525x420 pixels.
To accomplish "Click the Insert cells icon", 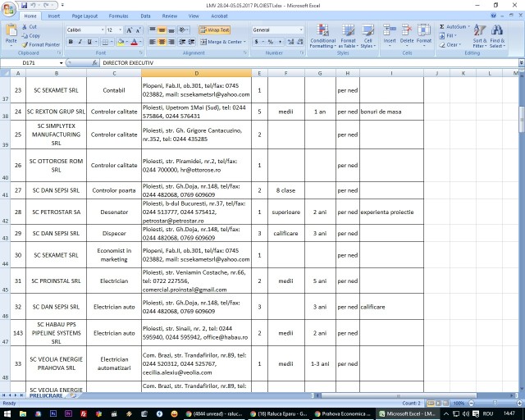I will click(390, 30).
